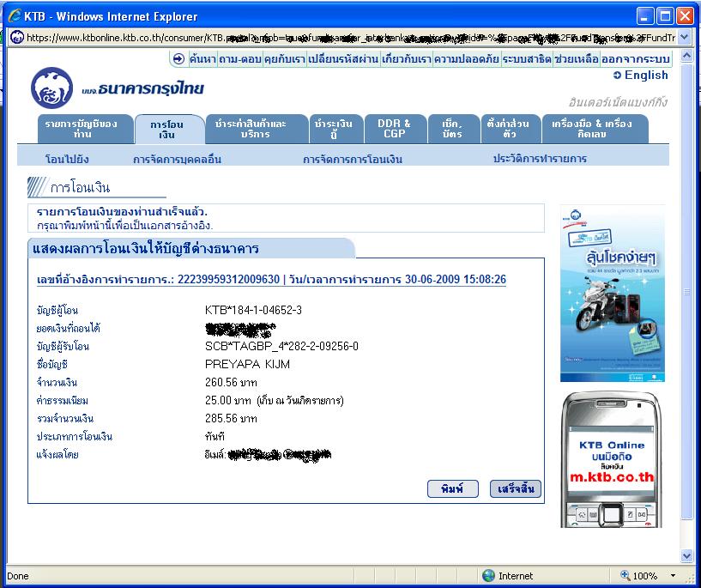Screen dimensions: 701x588
Task: Click the page scrollbar down arrow
Action: tap(686, 555)
